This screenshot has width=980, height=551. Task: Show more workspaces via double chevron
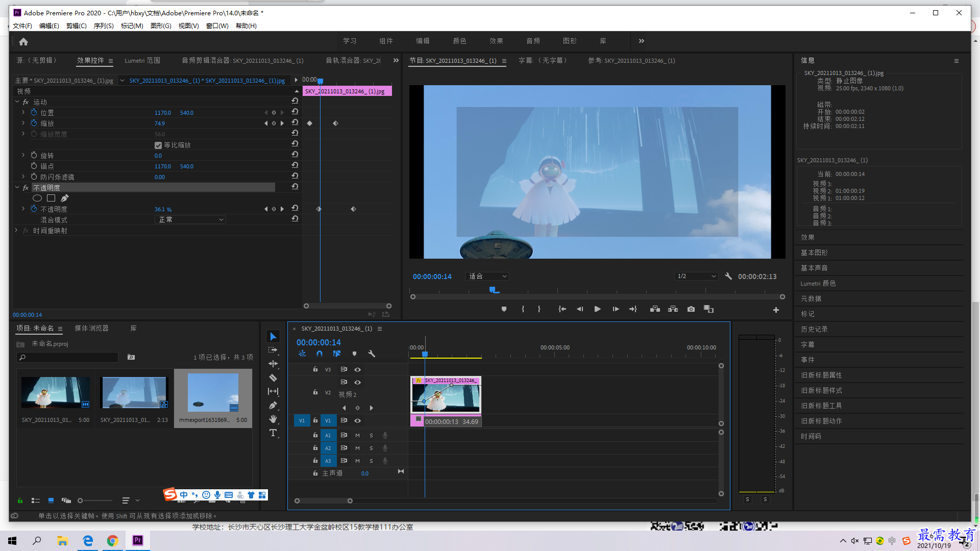click(x=641, y=41)
